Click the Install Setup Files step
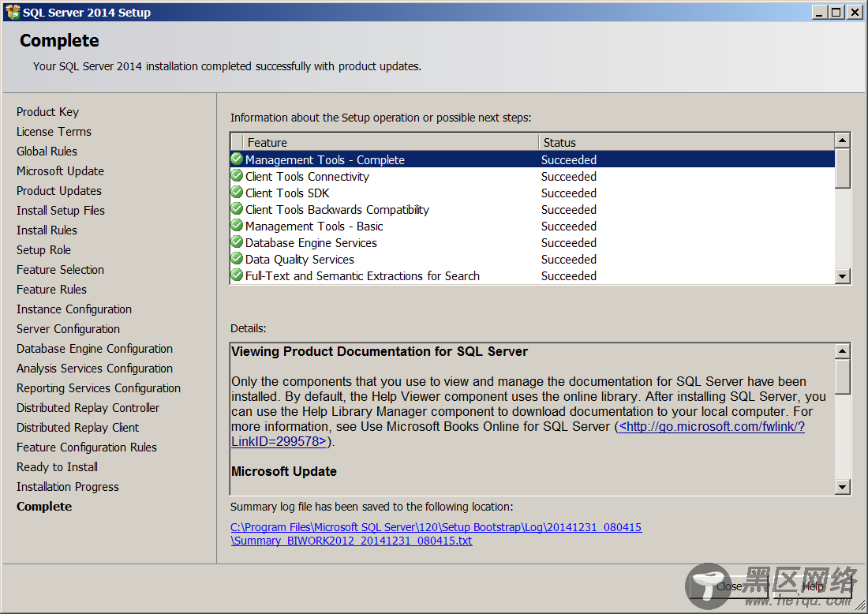Screen dimensions: 868x614 (x=60, y=211)
